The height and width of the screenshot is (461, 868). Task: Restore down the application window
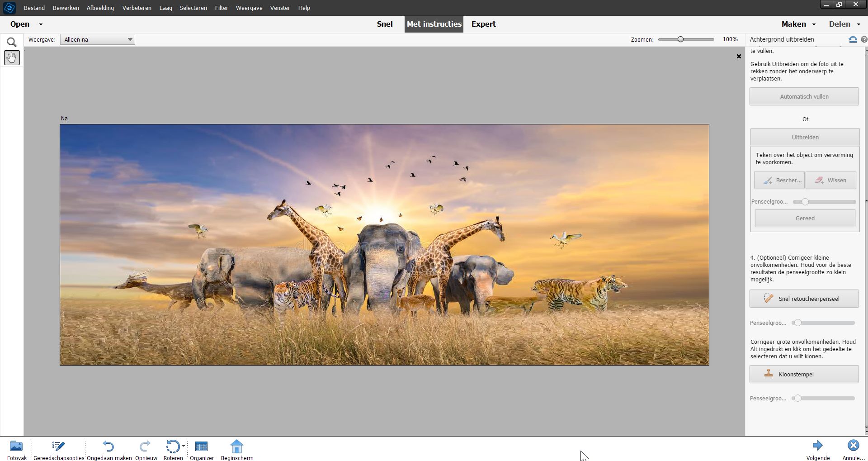[x=839, y=5]
